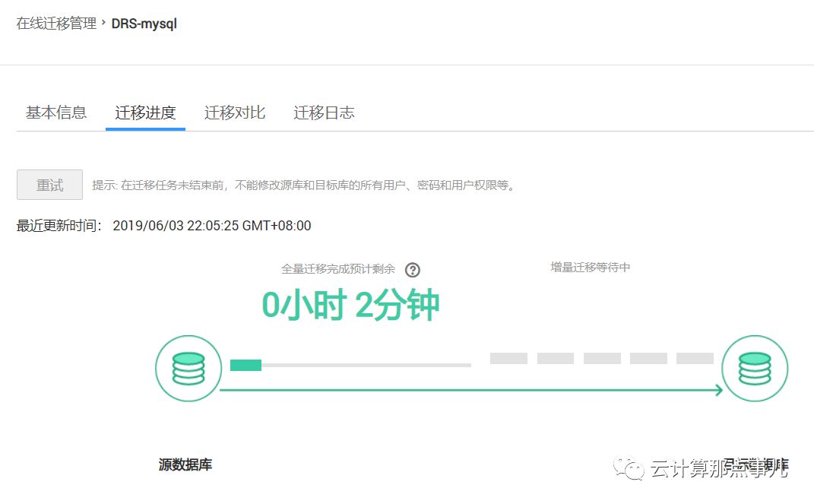Click the stacked disks inside the destination circle
This screenshot has width=814, height=504.
[755, 367]
